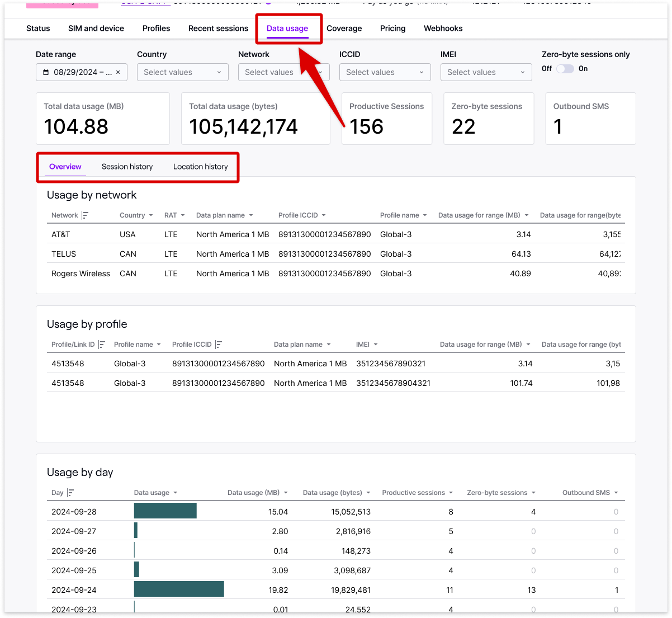The width and height of the screenshot is (672, 618).
Task: Sort the Productive sessions column
Action: tap(452, 493)
